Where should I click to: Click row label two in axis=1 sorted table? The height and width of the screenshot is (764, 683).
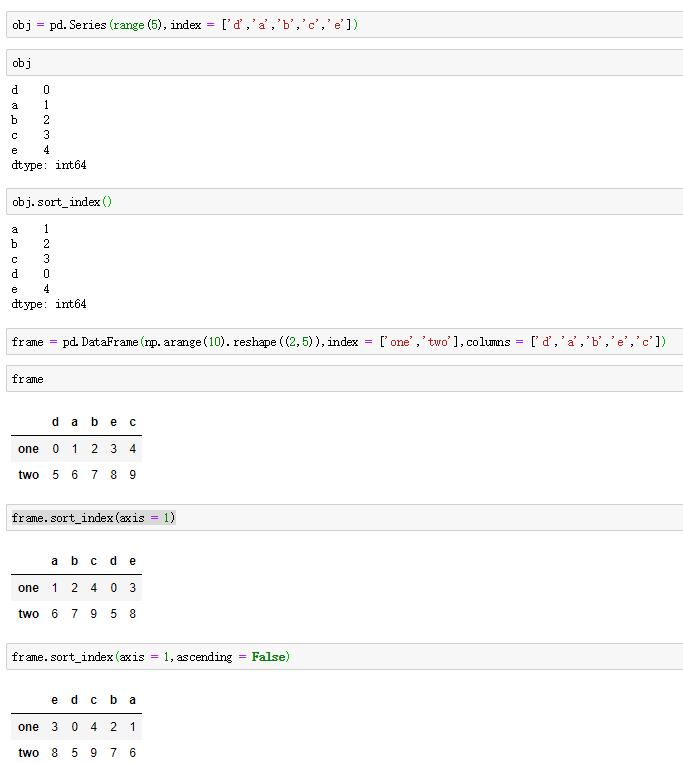28,613
